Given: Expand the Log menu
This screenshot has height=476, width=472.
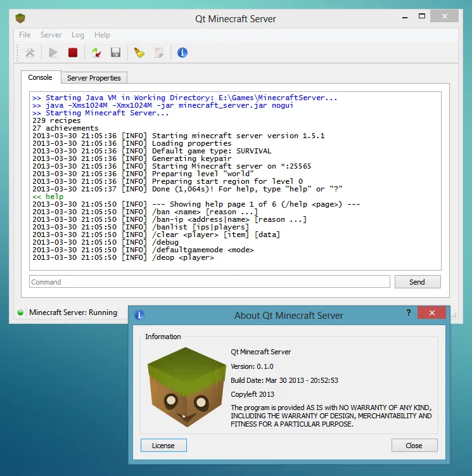Looking at the screenshot, I should (x=78, y=35).
